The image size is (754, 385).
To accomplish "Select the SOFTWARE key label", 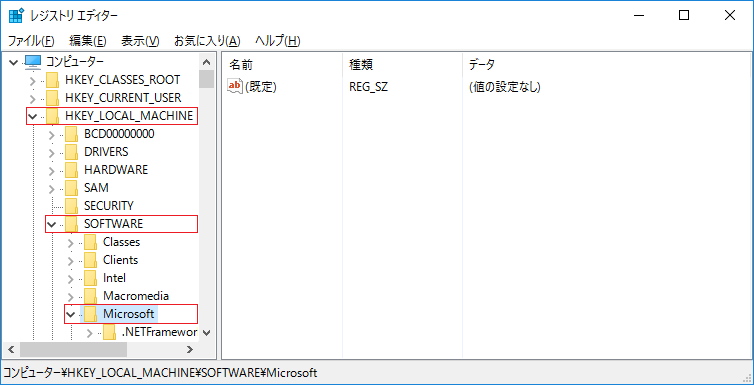I will click(x=113, y=224).
